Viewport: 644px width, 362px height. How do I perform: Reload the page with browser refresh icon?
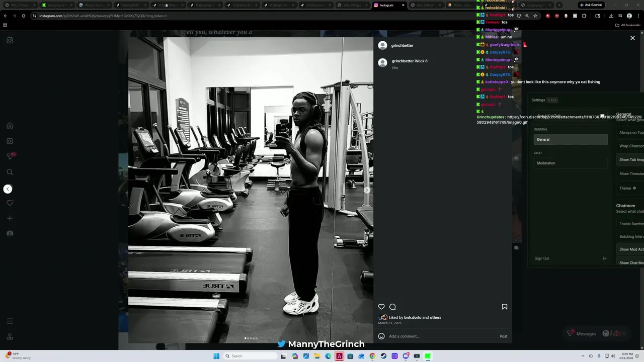[x=23, y=16]
